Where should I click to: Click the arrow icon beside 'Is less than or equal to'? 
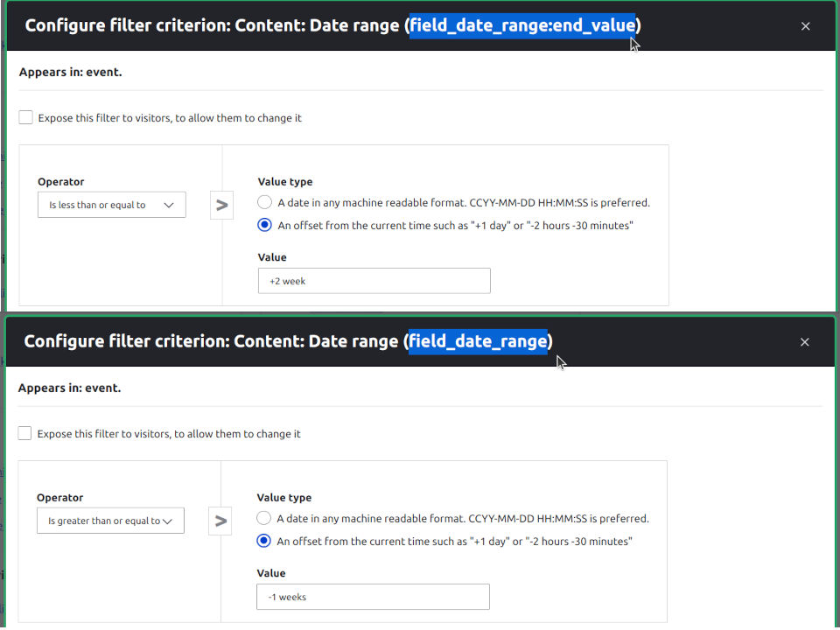click(221, 205)
